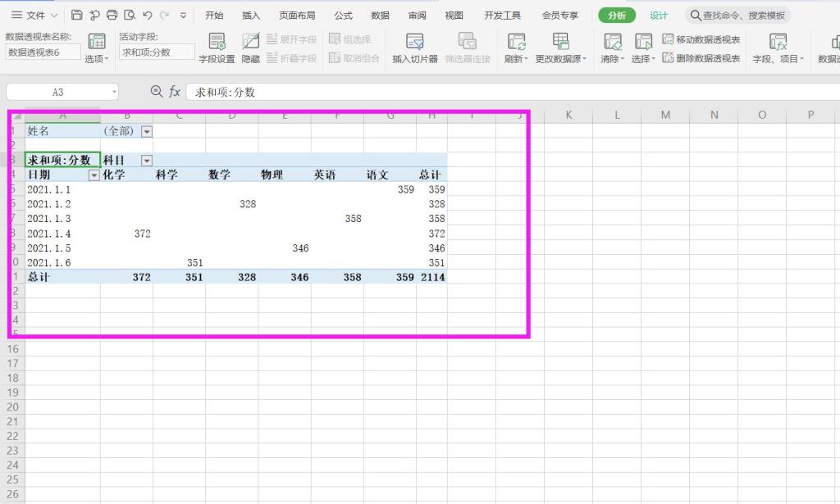Image resolution: width=840 pixels, height=504 pixels.
Task: Open the 页面布局 tab
Action: click(x=297, y=16)
